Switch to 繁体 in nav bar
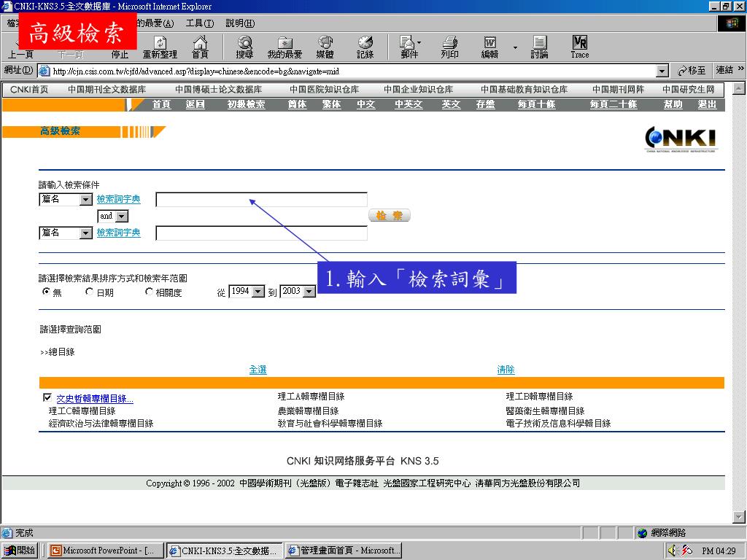The image size is (747, 560). tap(332, 104)
